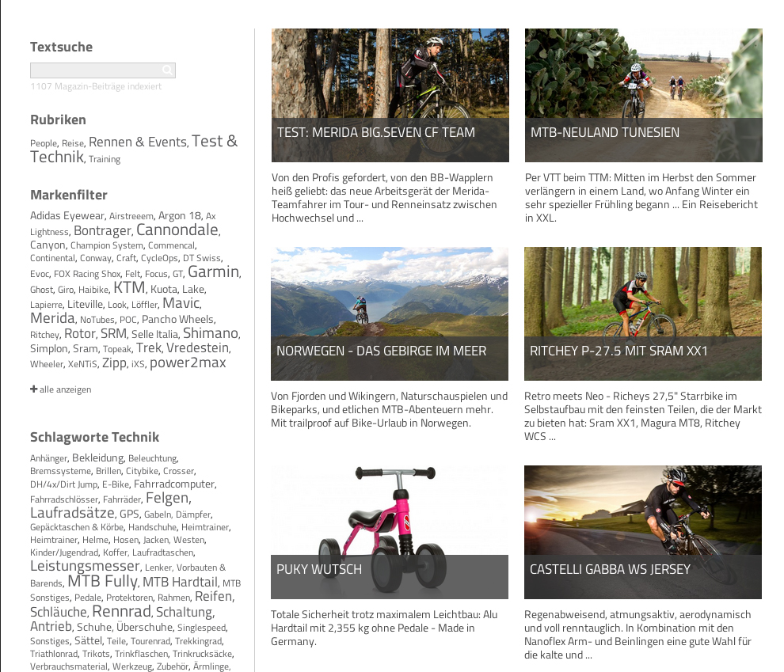Image resolution: width=784 pixels, height=672 pixels.
Task: Focus the Textsuche search input field
Action: (x=102, y=70)
